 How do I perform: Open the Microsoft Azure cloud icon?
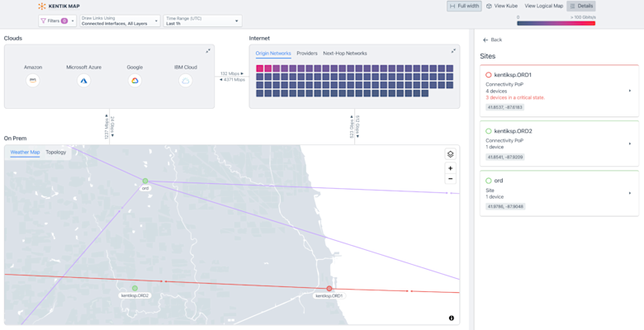tap(83, 81)
